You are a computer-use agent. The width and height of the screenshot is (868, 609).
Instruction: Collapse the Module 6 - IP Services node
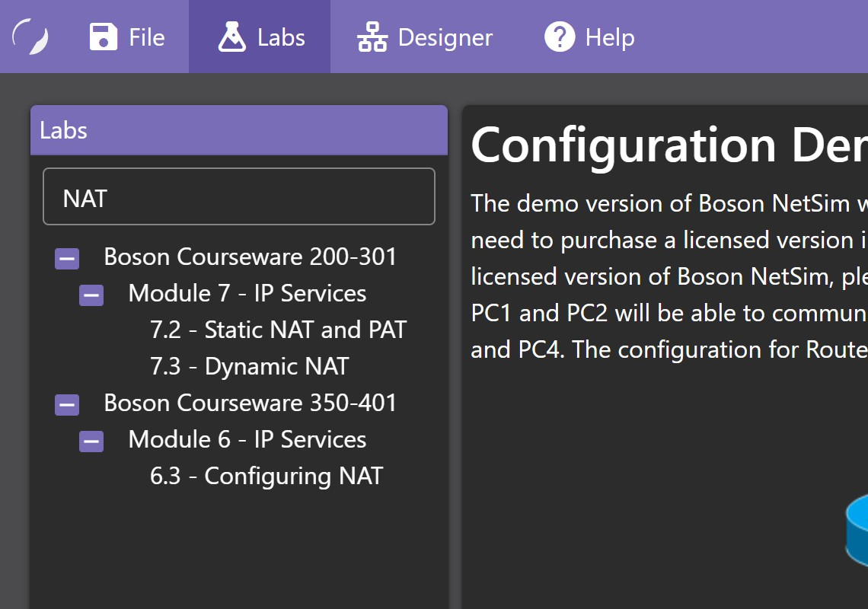pyautogui.click(x=91, y=442)
